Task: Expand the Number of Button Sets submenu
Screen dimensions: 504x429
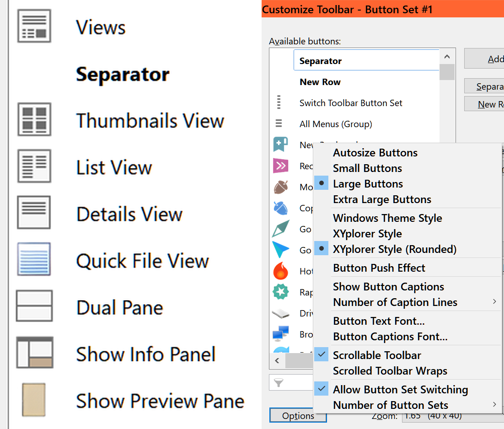Action: [407, 405]
